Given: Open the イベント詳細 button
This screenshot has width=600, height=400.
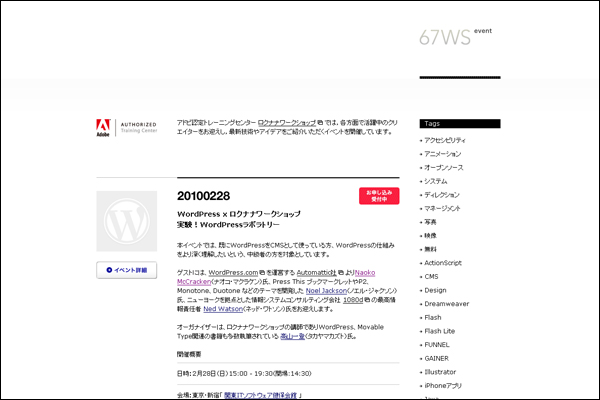Looking at the screenshot, I should coord(126,270).
